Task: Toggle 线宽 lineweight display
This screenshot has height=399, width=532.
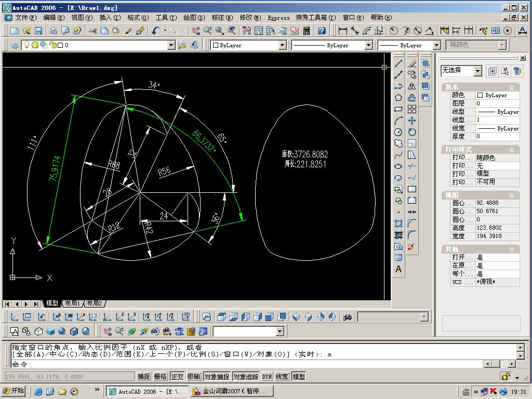Action: tap(282, 376)
